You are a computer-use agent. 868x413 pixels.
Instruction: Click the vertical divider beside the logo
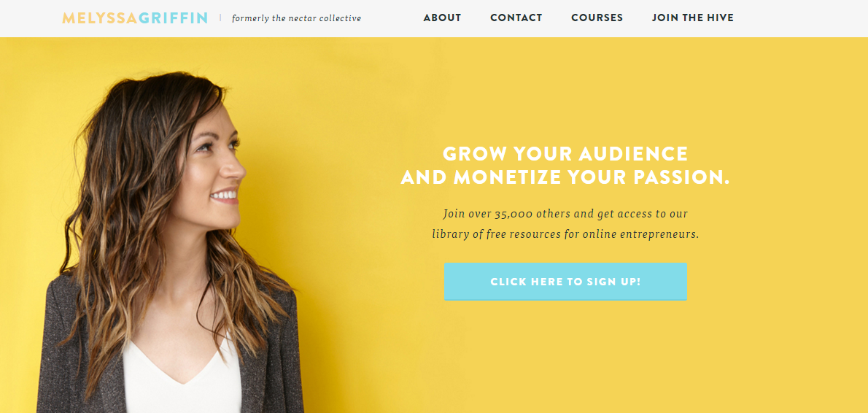tap(220, 18)
